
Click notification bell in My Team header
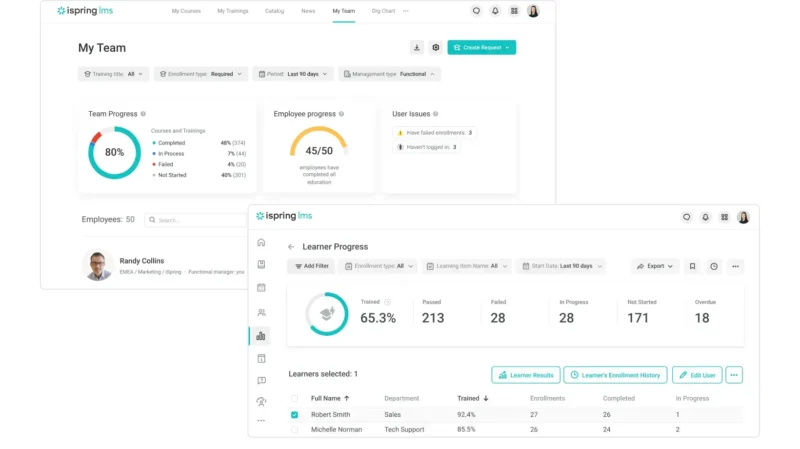495,11
